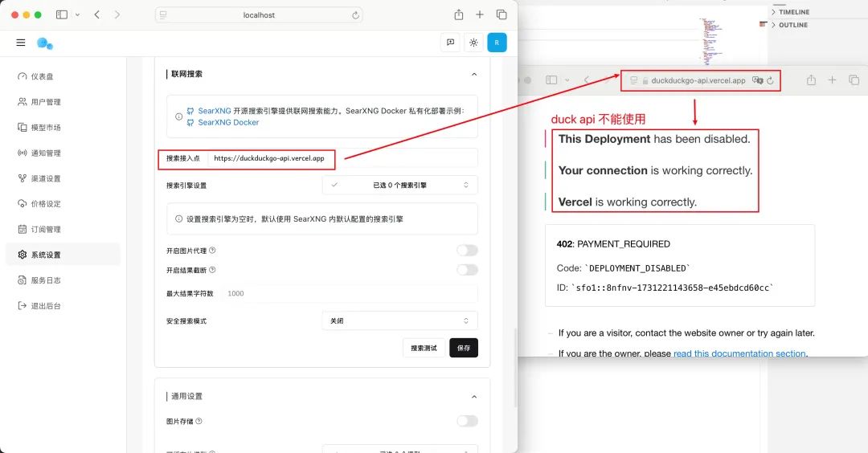Reload the localhost page
Viewport: 868px width, 453px height.
(355, 15)
